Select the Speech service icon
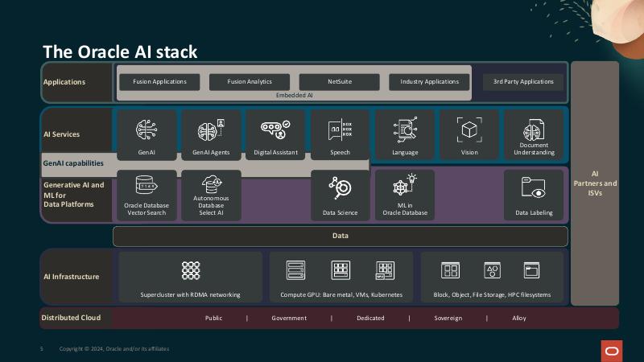 point(340,130)
